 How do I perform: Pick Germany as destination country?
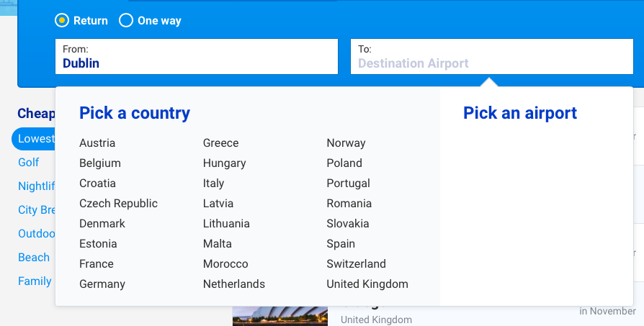(x=102, y=284)
